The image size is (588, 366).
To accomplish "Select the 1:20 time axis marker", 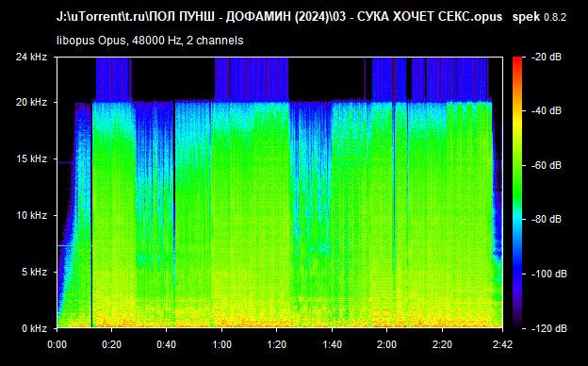I will (x=277, y=344).
